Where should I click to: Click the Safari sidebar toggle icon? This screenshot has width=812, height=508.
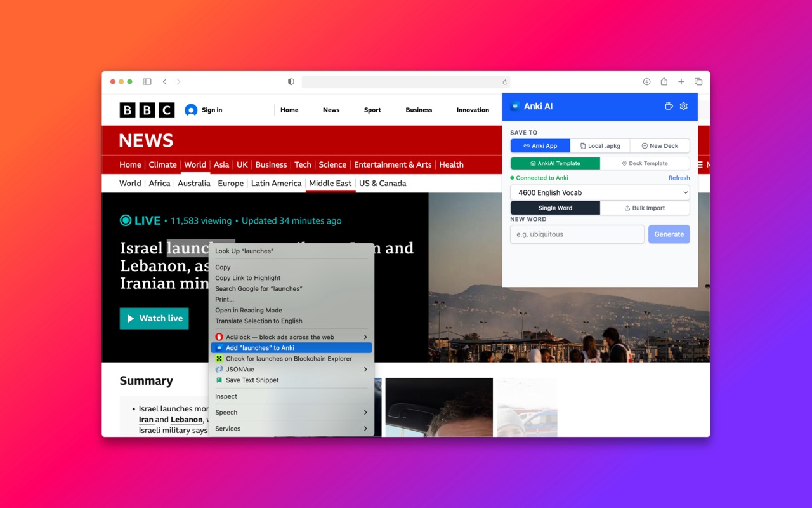pyautogui.click(x=147, y=82)
